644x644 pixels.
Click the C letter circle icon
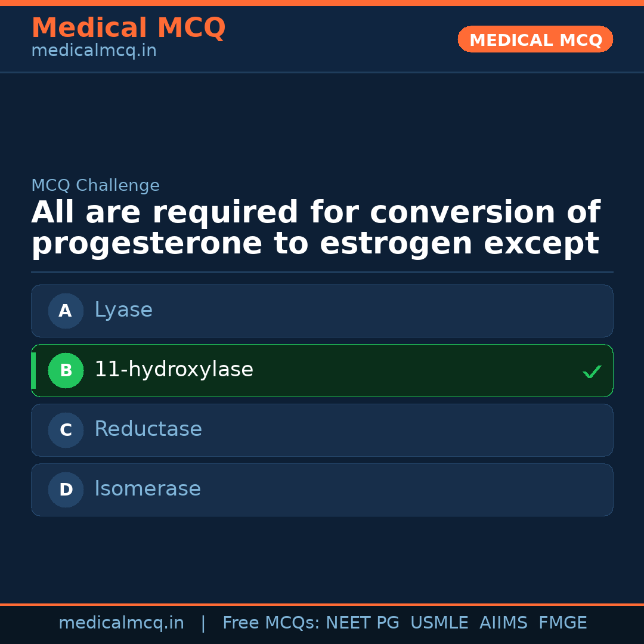[66, 430]
